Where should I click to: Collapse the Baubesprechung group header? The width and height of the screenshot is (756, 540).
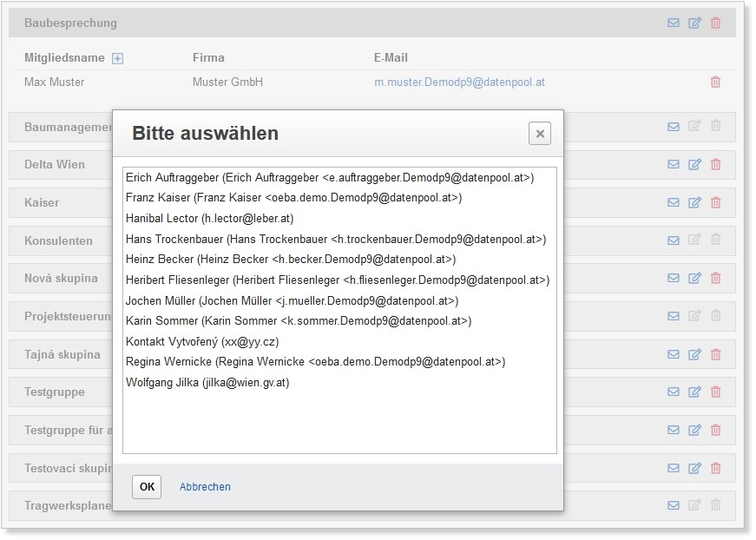[x=70, y=23]
